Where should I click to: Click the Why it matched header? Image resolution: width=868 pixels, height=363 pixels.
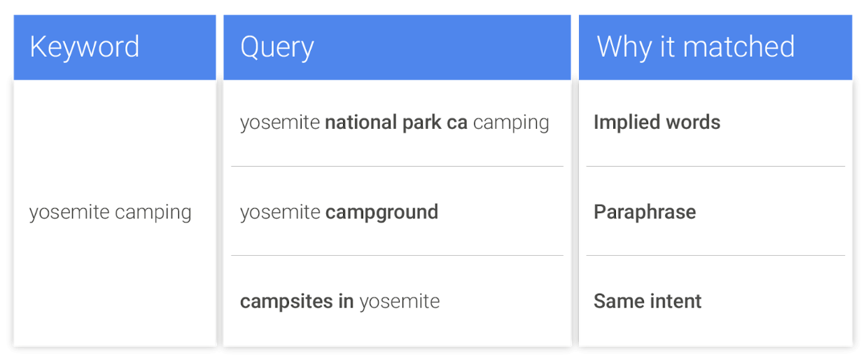pos(715,47)
